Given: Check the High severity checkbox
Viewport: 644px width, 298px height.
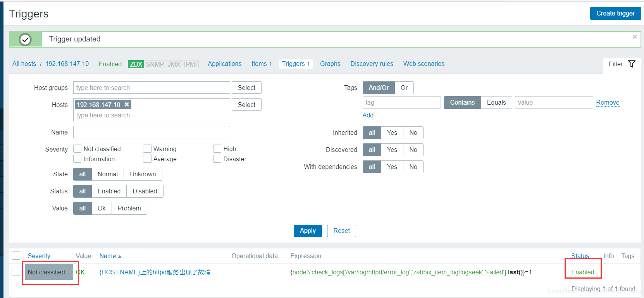Looking at the screenshot, I should [217, 149].
